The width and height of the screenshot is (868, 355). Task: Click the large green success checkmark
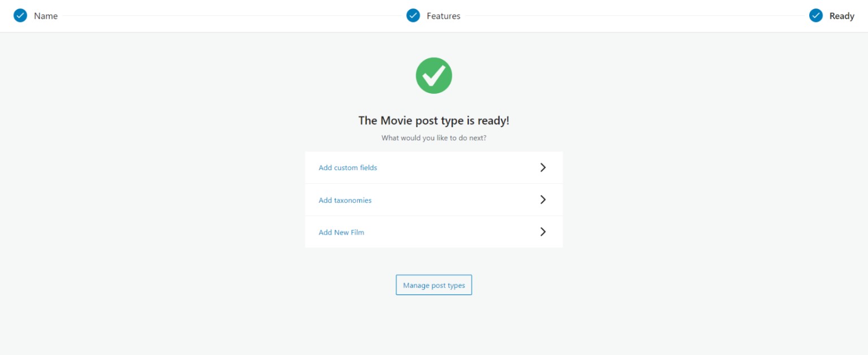433,75
